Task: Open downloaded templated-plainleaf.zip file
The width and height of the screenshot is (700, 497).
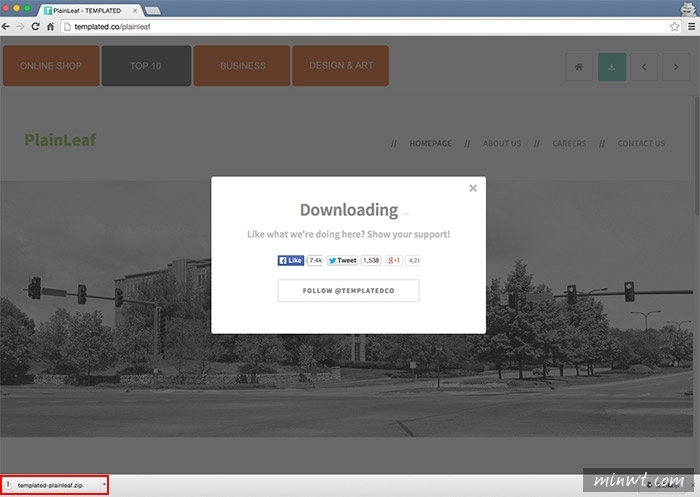Action: (x=50, y=485)
